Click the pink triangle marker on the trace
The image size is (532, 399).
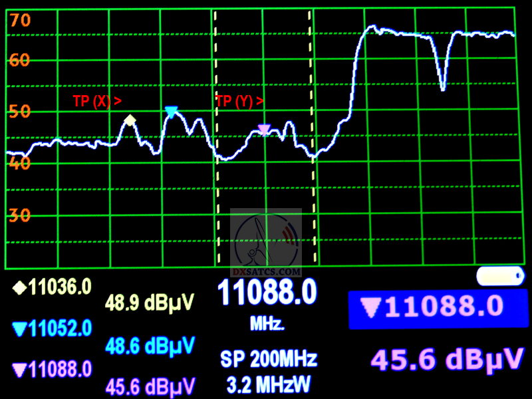coord(264,130)
